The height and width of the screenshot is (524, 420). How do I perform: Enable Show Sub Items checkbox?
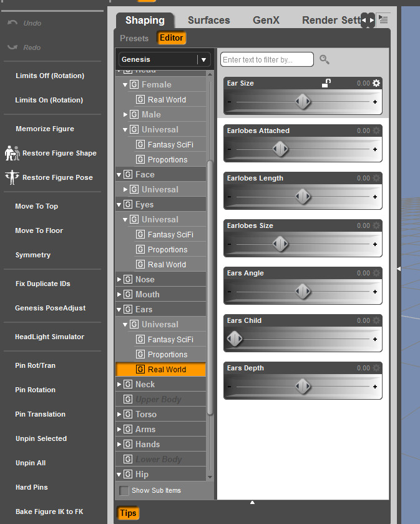click(124, 490)
